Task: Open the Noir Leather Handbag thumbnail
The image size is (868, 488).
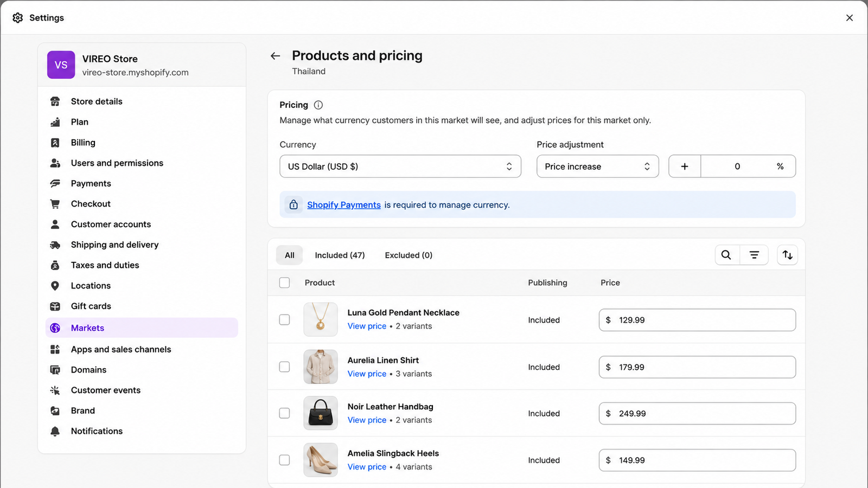Action: pos(321,413)
